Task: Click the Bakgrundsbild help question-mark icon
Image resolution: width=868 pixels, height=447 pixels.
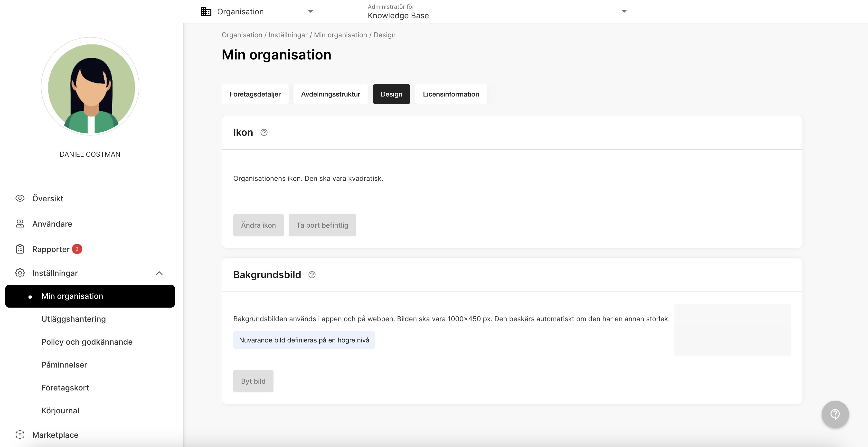Action: coord(312,275)
